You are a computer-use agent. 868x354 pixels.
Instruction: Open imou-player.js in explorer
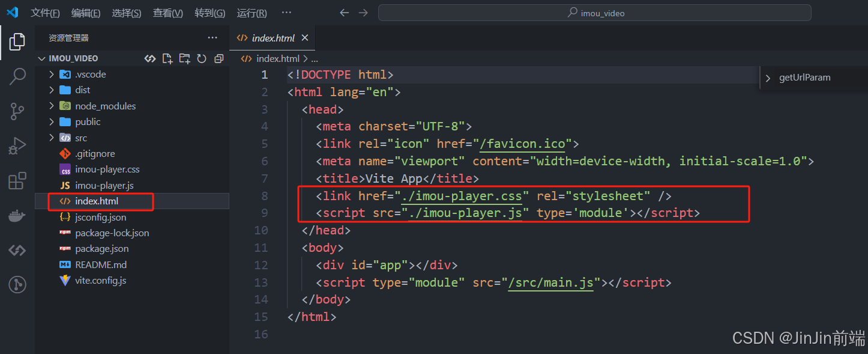(104, 185)
